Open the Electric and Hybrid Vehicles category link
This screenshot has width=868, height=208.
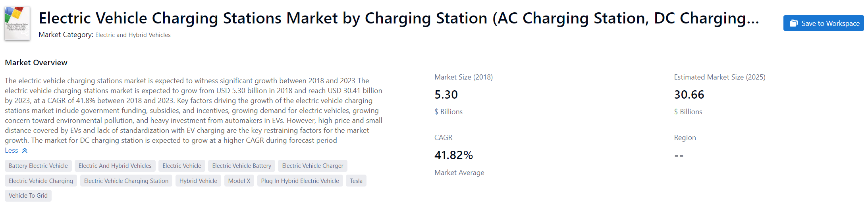[133, 35]
